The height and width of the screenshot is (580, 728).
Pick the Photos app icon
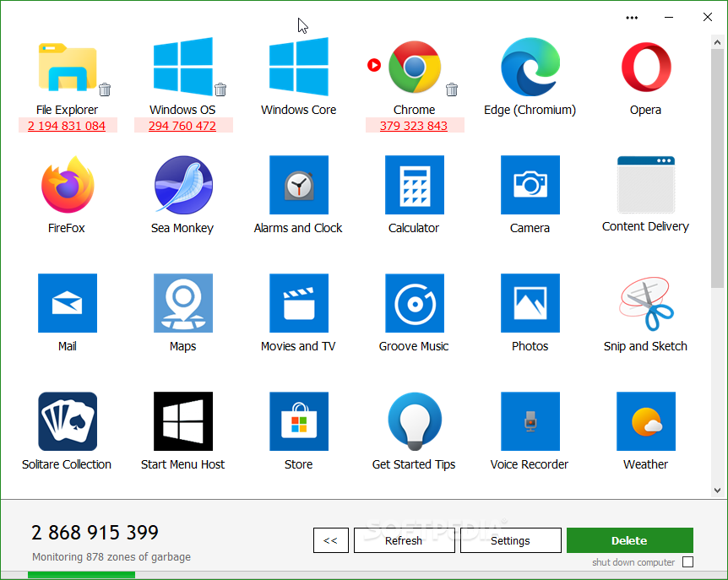pyautogui.click(x=530, y=303)
